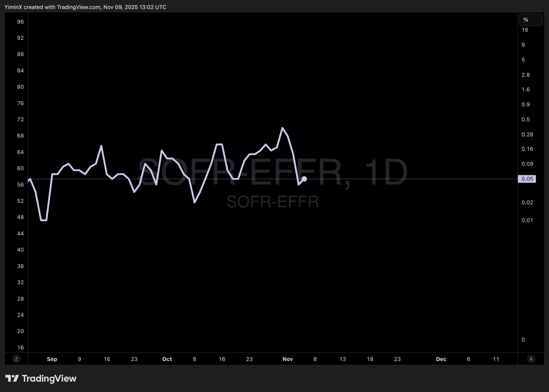
Task: Click the 16 value on left scale
Action: [x=20, y=347]
